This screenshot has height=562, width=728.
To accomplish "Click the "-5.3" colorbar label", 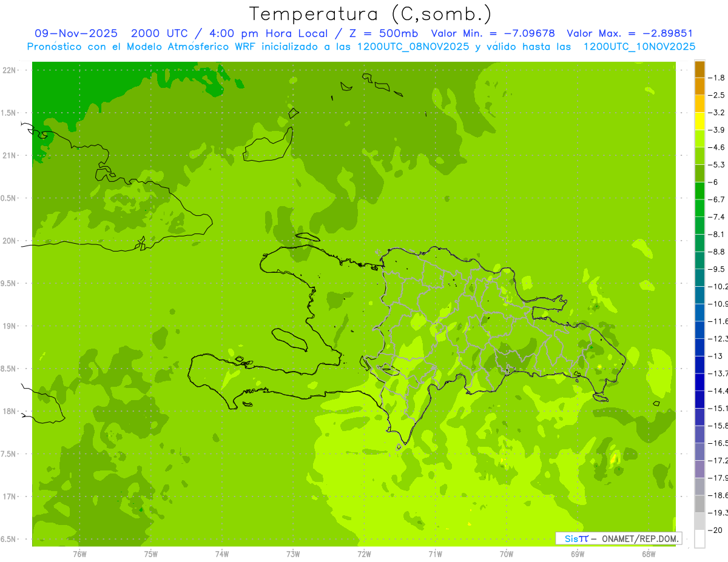I will pyautogui.click(x=716, y=164).
